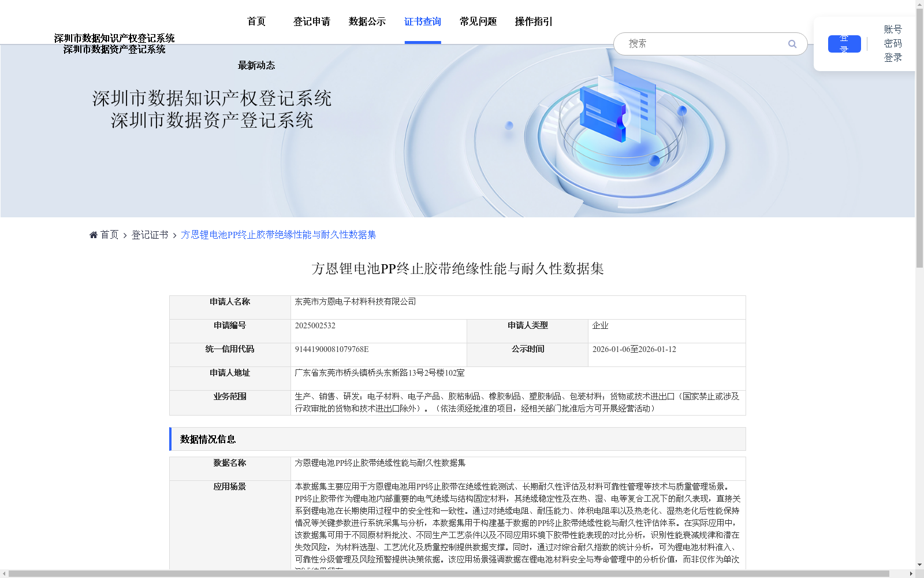Click the 数据名称 label cell
Image resolution: width=924 pixels, height=578 pixels.
tap(230, 469)
